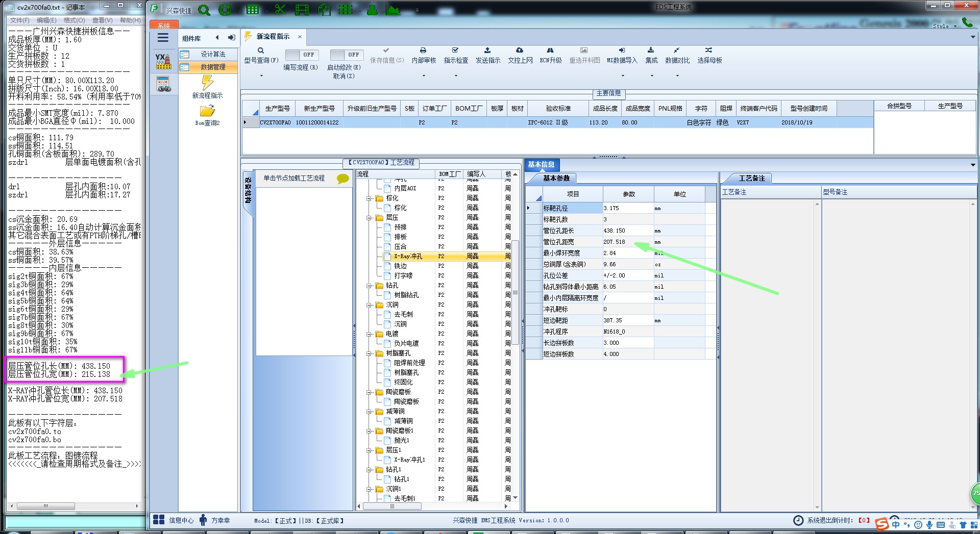Click 发送指示 upload toolbar icon
Viewport: 980px width, 534px height.
487,50
